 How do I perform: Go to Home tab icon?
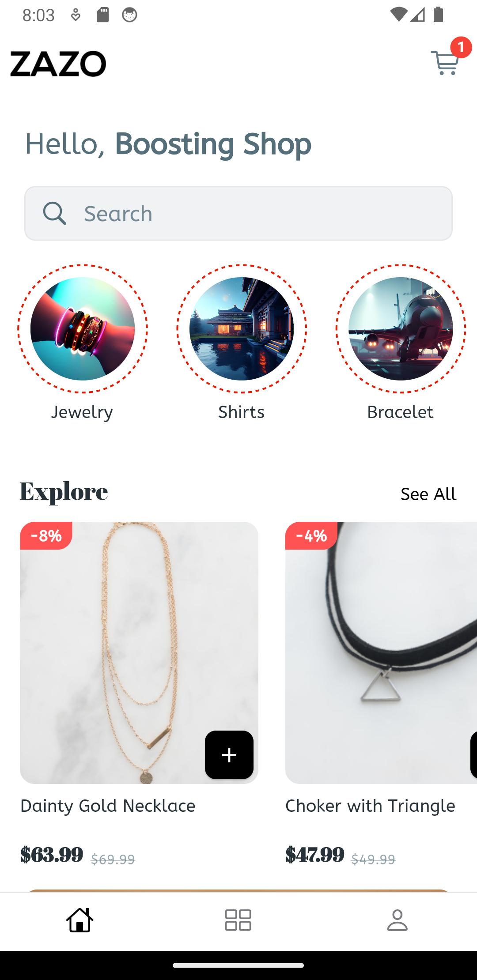[79, 920]
